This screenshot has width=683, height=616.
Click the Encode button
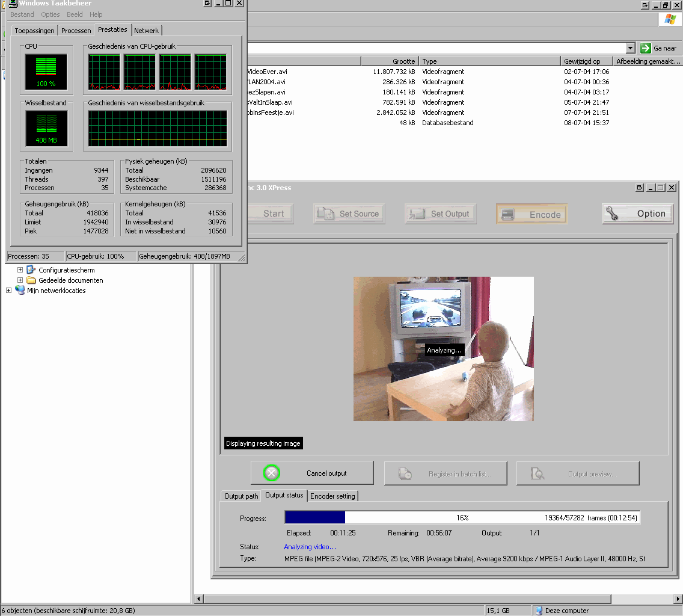pos(532,214)
